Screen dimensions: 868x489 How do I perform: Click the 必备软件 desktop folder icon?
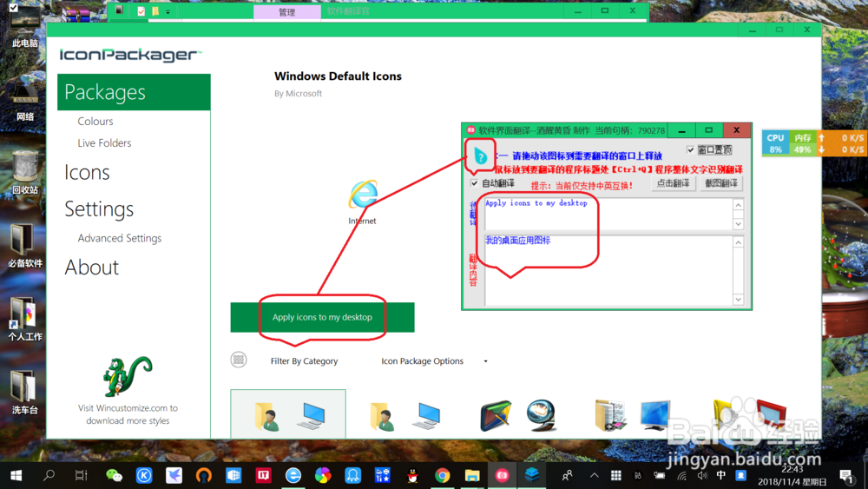[x=25, y=246]
